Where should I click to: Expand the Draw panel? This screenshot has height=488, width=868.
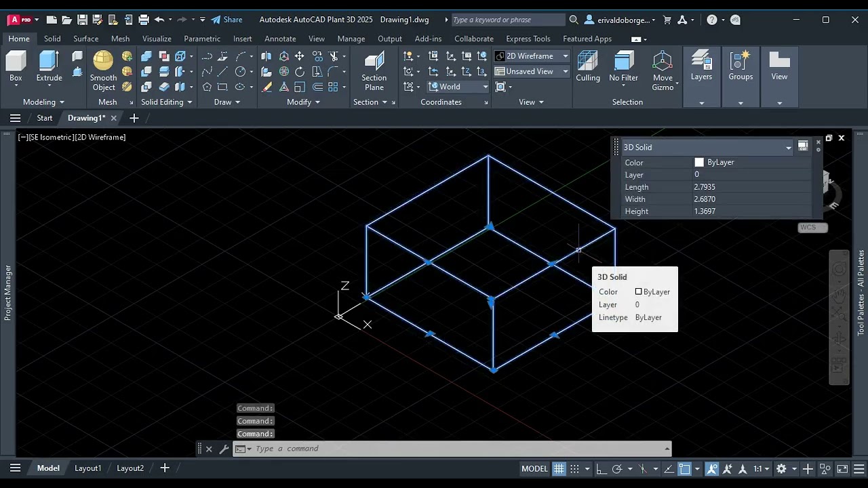pyautogui.click(x=227, y=102)
